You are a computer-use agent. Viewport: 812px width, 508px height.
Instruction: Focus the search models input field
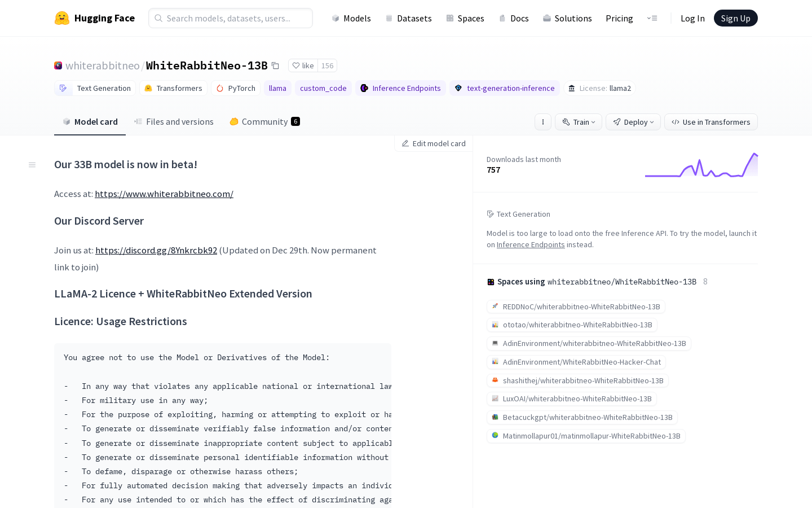click(231, 18)
